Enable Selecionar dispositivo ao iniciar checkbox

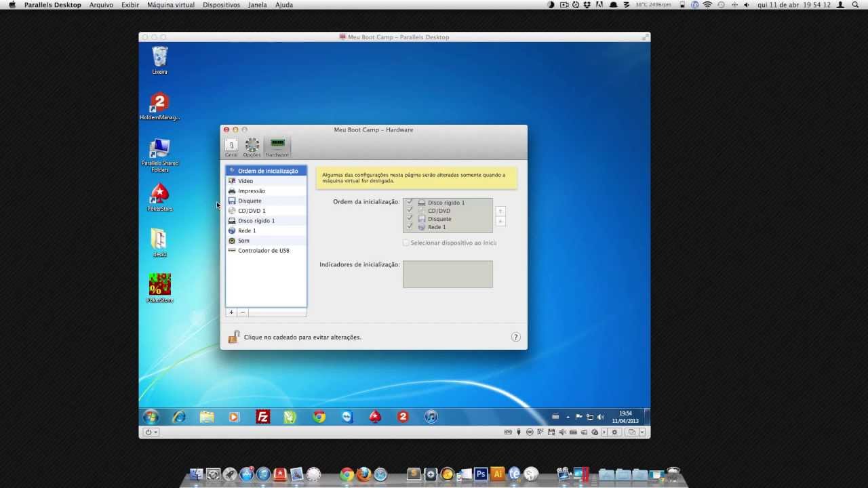(406, 243)
